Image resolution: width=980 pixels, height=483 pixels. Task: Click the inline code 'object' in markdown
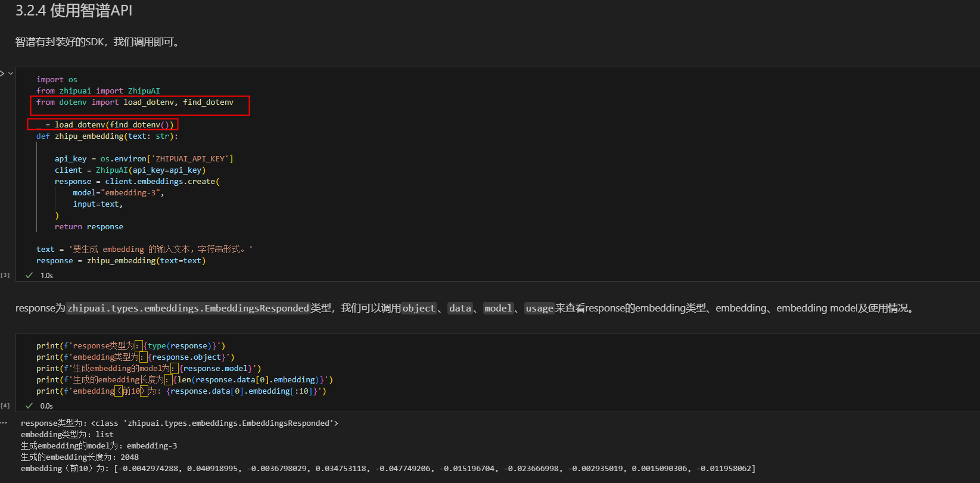(x=419, y=309)
